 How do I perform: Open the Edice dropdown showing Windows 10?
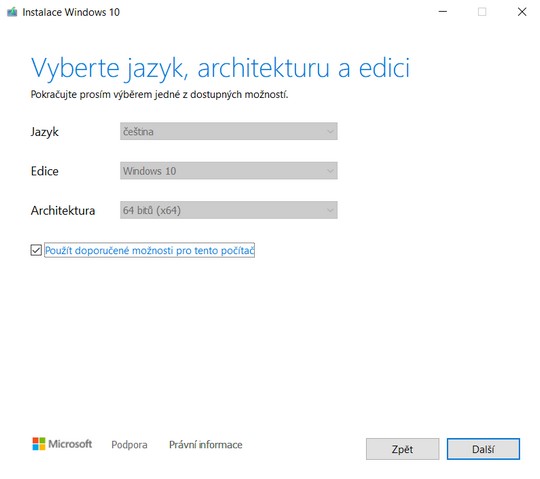(x=229, y=170)
